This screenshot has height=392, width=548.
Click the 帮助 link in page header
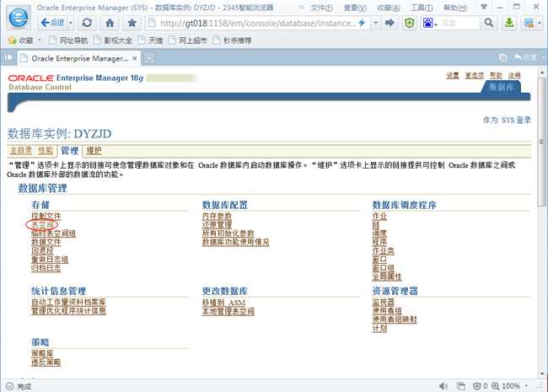click(x=496, y=76)
